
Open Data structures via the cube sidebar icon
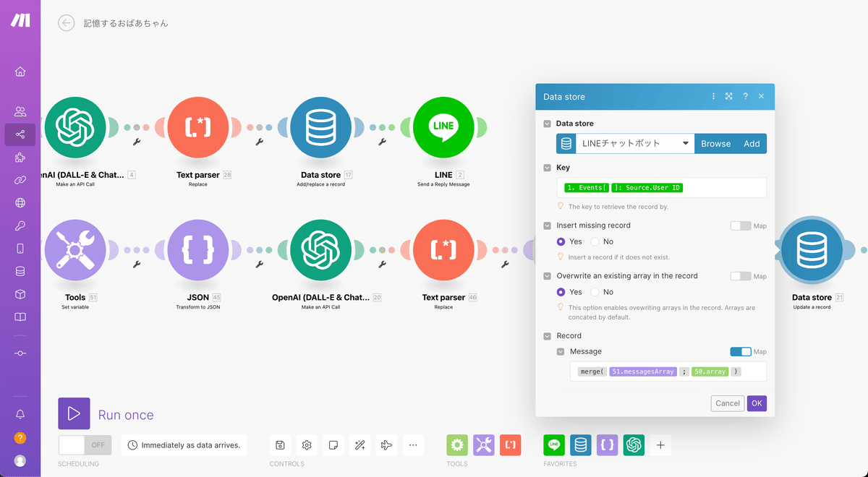tap(20, 294)
